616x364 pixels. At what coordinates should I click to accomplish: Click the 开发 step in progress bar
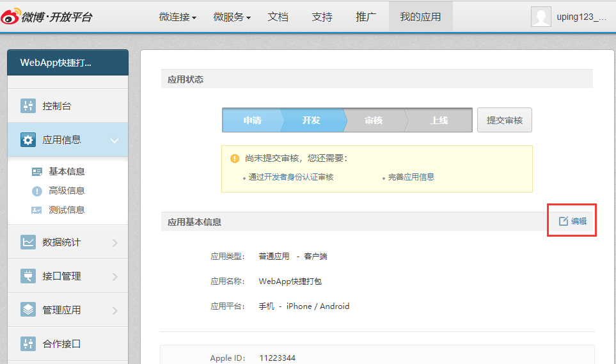tap(312, 120)
